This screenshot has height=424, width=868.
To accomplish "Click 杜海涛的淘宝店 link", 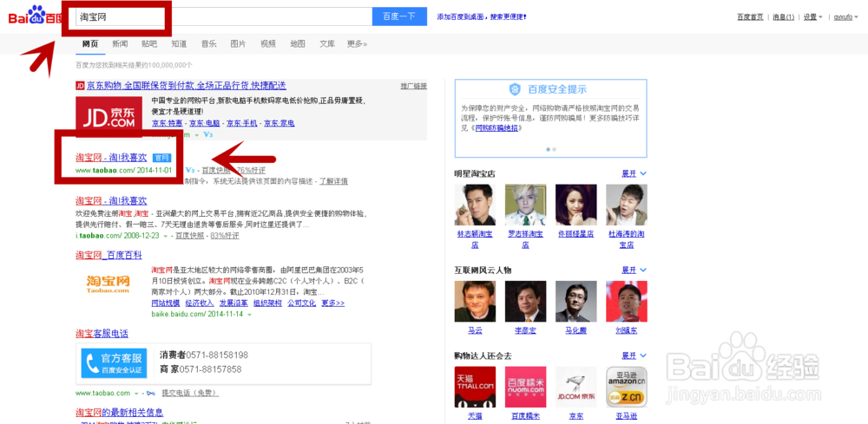I will 627,239.
